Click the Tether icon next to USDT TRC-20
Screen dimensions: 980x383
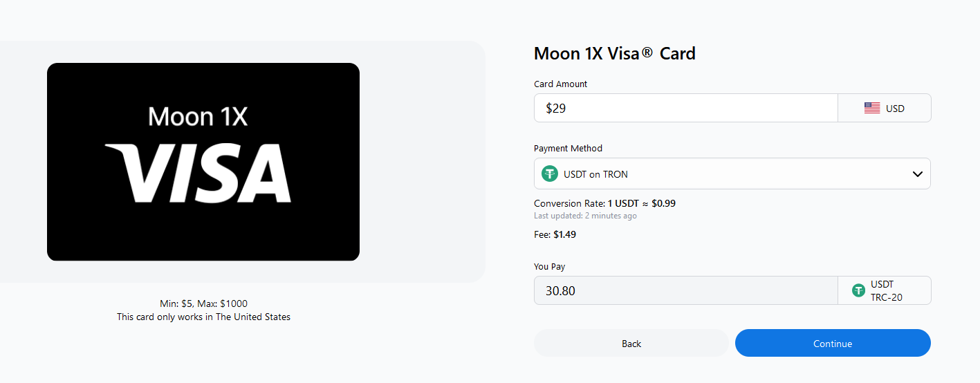pyautogui.click(x=859, y=290)
